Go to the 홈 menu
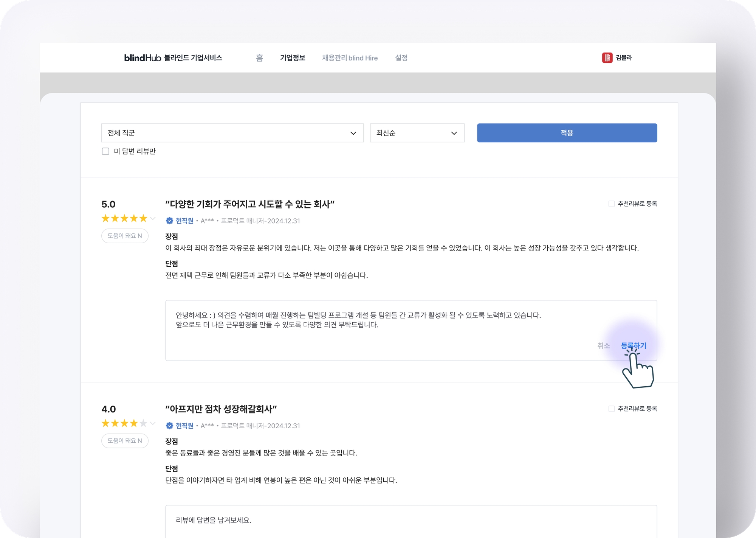756x538 pixels. (259, 58)
